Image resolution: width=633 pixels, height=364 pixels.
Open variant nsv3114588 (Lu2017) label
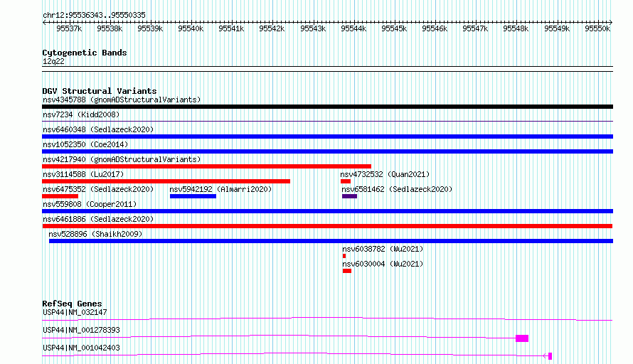tap(83, 174)
